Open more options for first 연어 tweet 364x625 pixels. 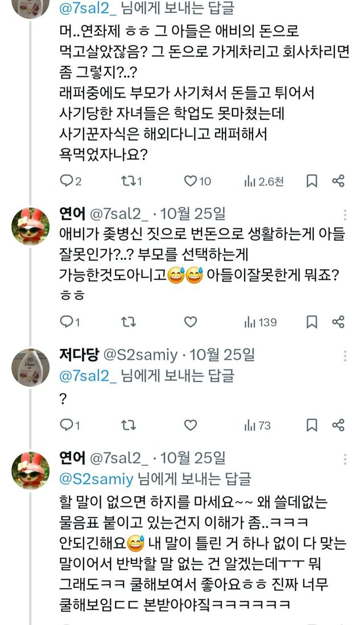[345, 215]
